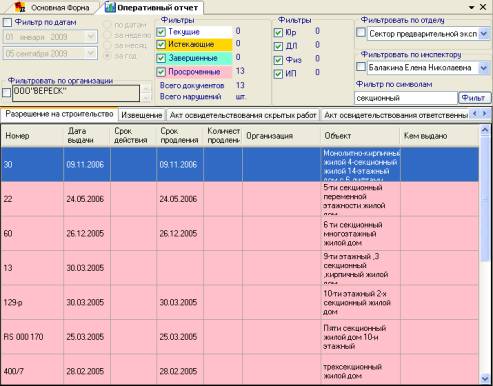
Task: Enable the Фильтр по датам checkbox
Action: (7, 23)
